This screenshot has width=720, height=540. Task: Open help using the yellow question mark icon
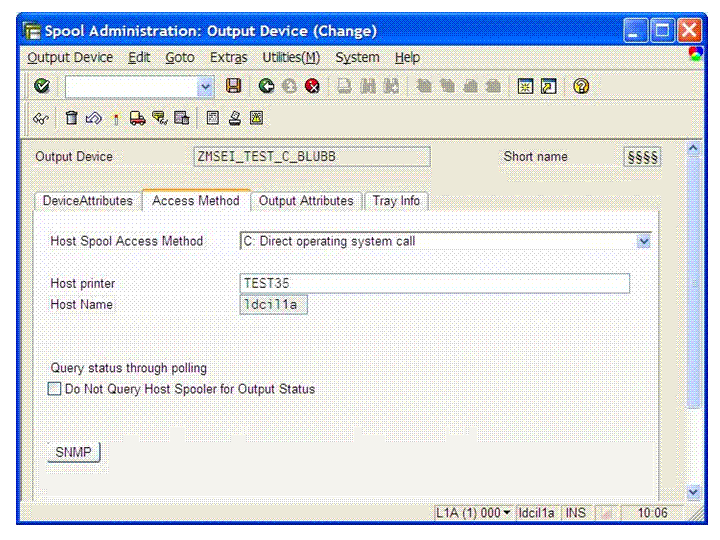(580, 87)
